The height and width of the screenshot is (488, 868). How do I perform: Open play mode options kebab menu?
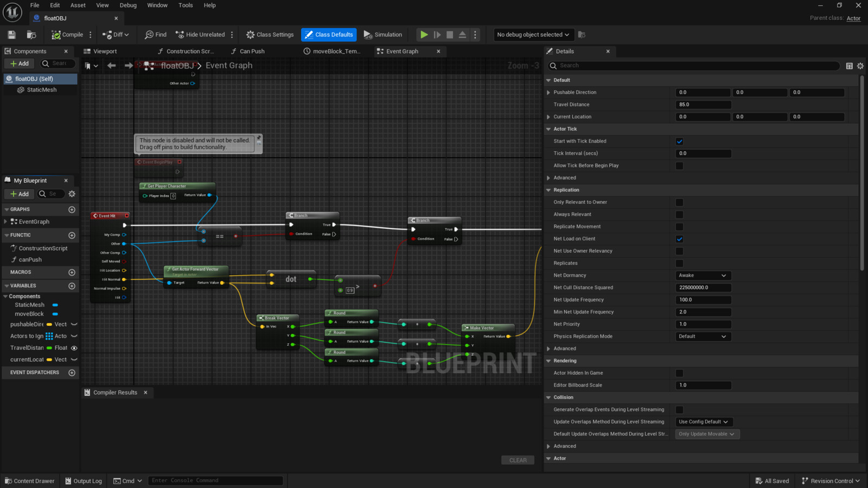(475, 35)
